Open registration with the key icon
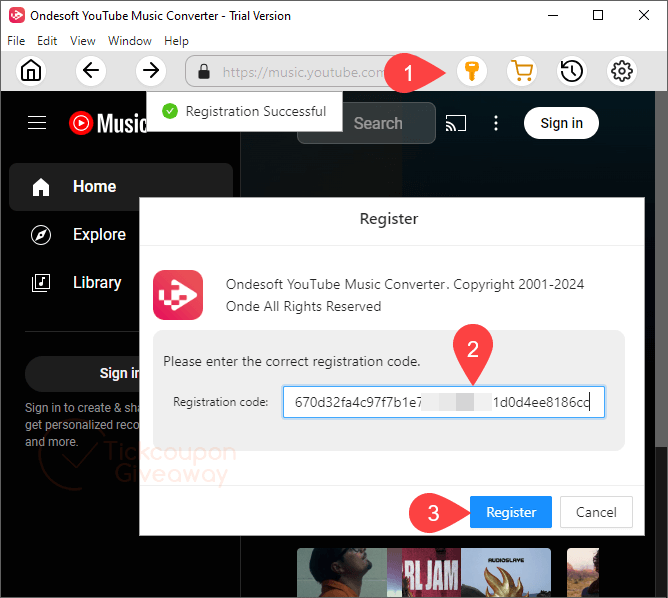This screenshot has width=668, height=598. (472, 71)
